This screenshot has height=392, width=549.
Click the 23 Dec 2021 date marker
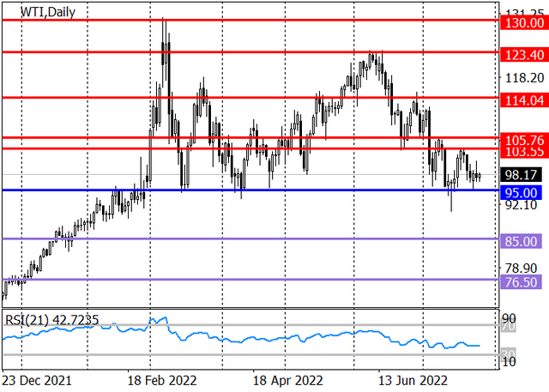(x=36, y=381)
